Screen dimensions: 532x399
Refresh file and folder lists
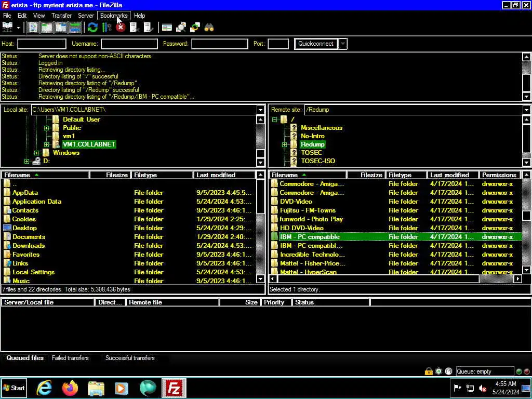tap(92, 28)
